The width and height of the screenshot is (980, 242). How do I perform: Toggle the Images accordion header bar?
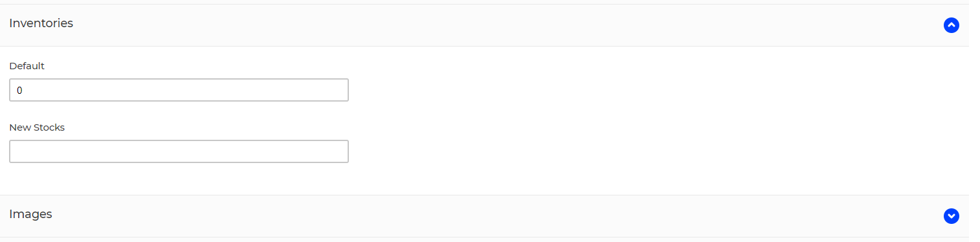tap(484, 216)
